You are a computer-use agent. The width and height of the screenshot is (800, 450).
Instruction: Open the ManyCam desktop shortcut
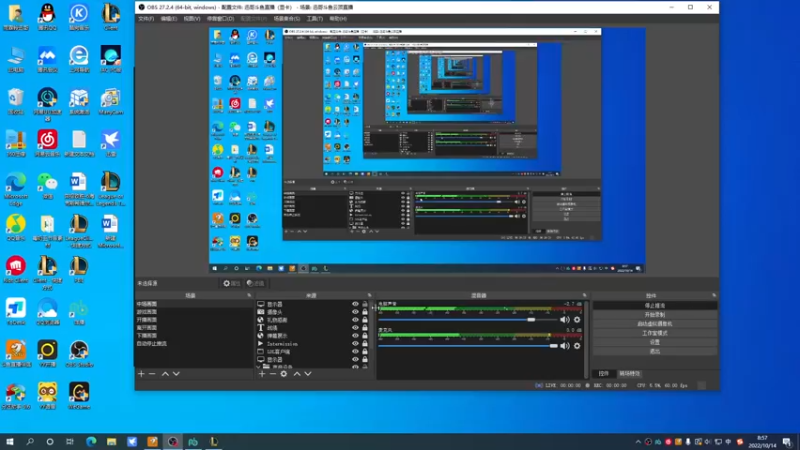click(110, 101)
